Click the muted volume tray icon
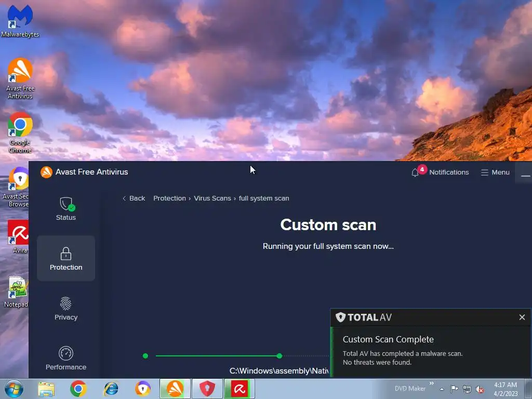This screenshot has height=399, width=532. pyautogui.click(x=480, y=389)
